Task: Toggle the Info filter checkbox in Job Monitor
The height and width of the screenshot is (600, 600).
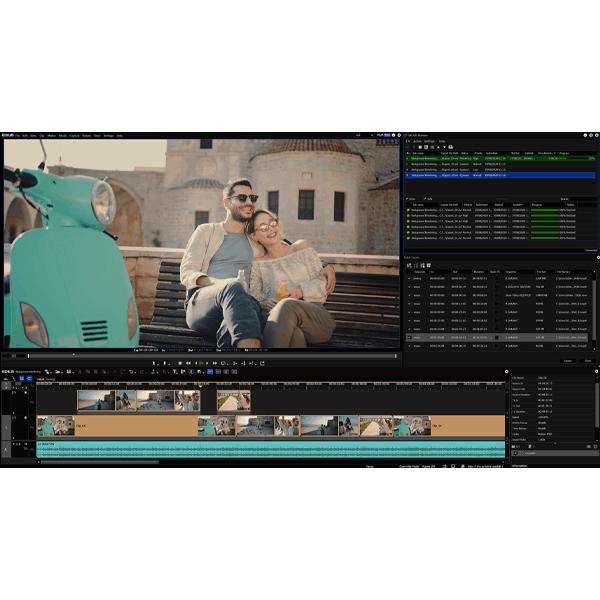Action: click(425, 199)
